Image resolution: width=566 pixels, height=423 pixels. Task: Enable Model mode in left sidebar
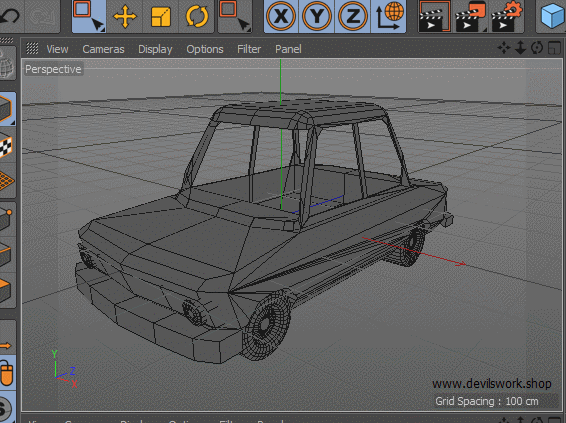pyautogui.click(x=8, y=109)
